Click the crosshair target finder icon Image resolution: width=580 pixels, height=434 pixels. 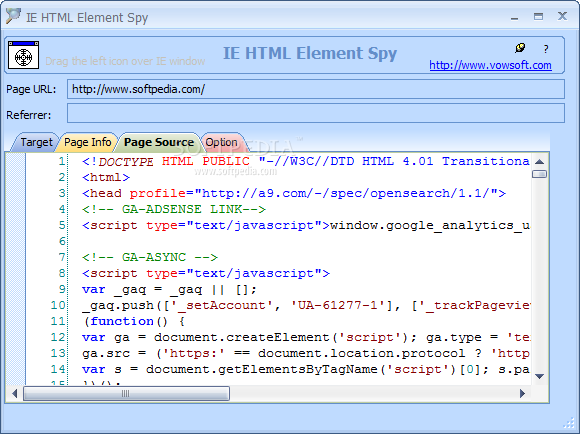[23, 55]
